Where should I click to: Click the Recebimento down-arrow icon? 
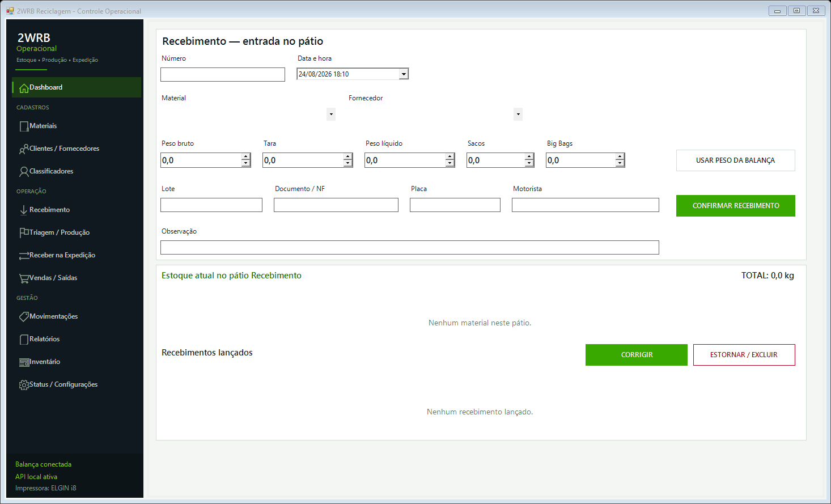click(x=24, y=210)
